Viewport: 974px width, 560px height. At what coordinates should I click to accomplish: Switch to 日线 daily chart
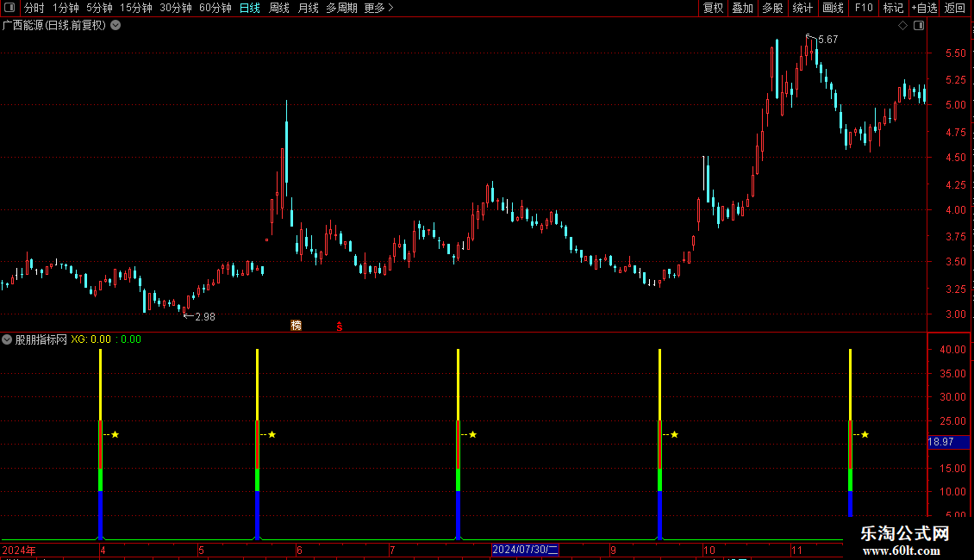pos(250,8)
